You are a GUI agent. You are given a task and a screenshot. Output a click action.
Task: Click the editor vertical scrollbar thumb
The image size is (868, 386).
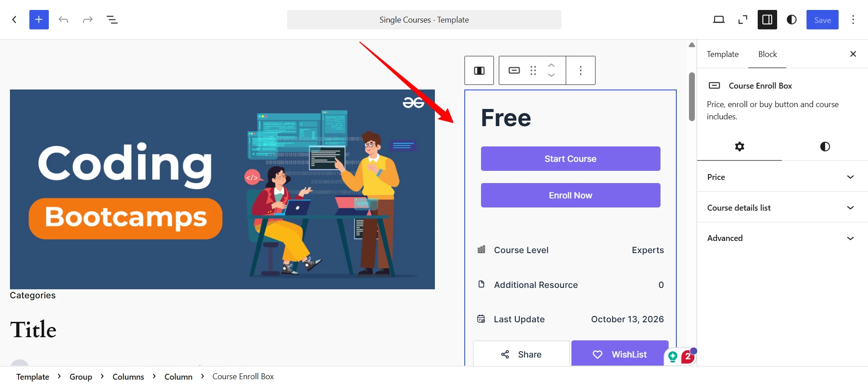pyautogui.click(x=692, y=97)
